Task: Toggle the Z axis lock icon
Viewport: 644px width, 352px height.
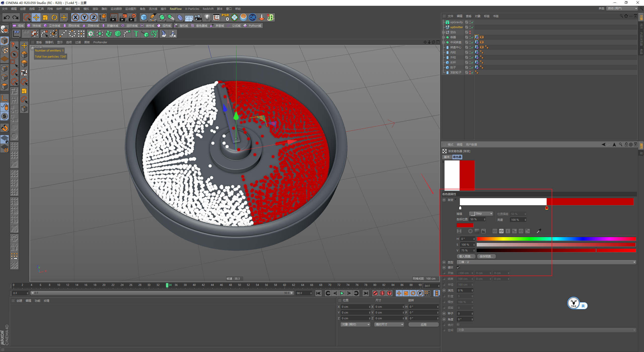Action: point(94,17)
